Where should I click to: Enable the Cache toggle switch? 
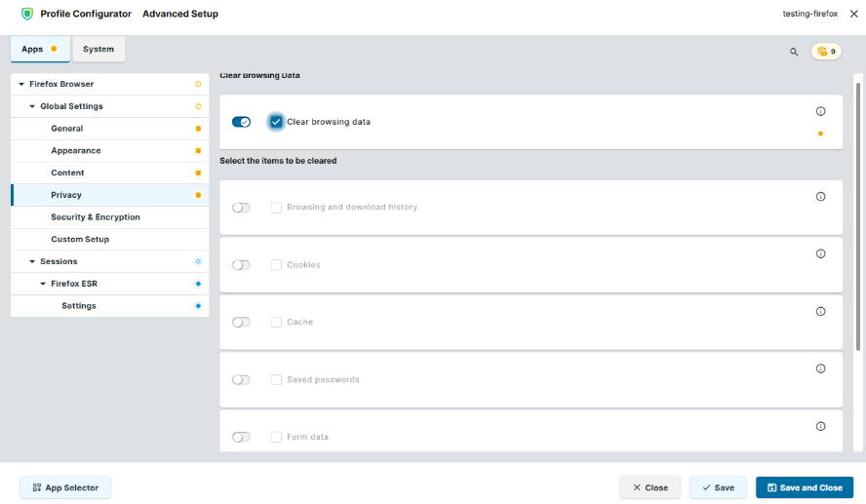[241, 322]
